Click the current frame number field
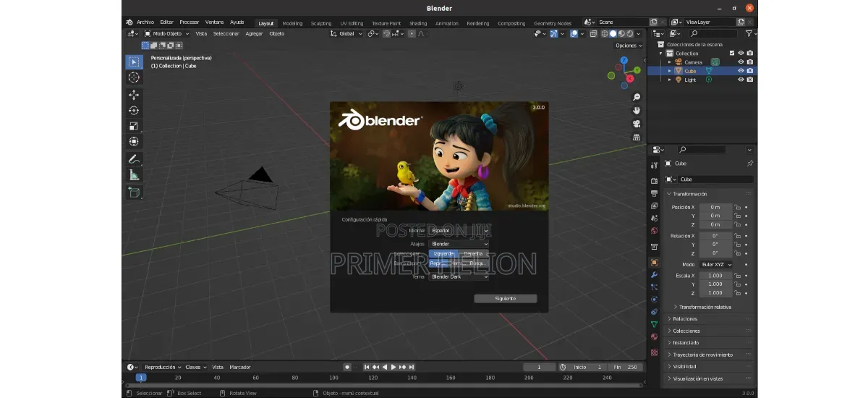This screenshot has height=398, width=868. (x=539, y=367)
